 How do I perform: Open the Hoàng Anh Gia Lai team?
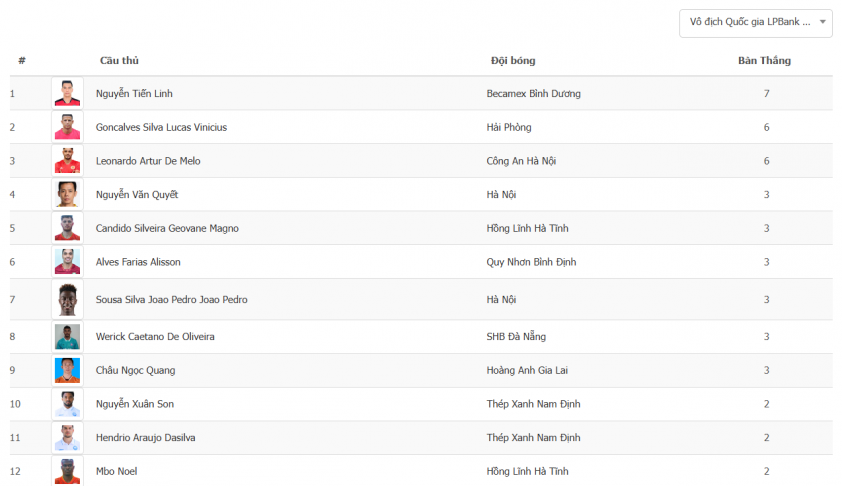tap(527, 371)
